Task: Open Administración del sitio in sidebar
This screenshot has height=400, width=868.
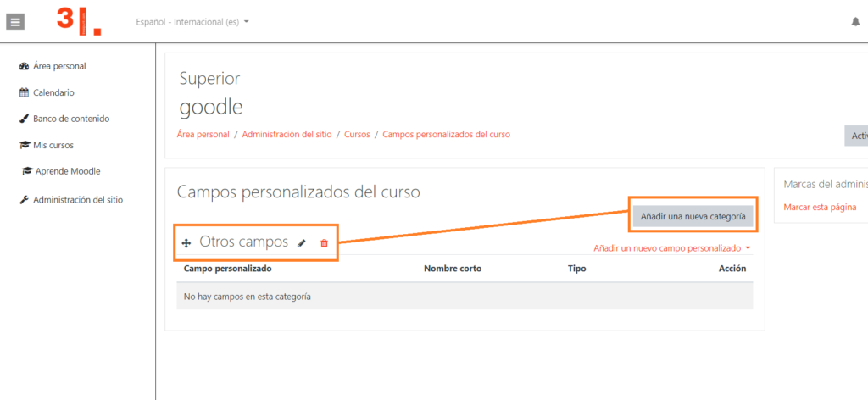Action: pos(77,200)
